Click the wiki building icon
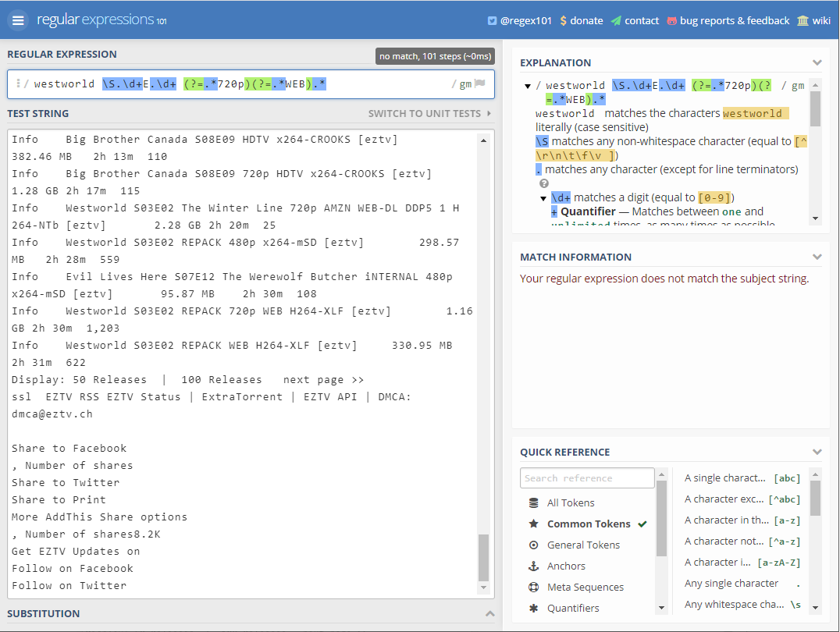Image resolution: width=840 pixels, height=632 pixels. click(x=803, y=21)
